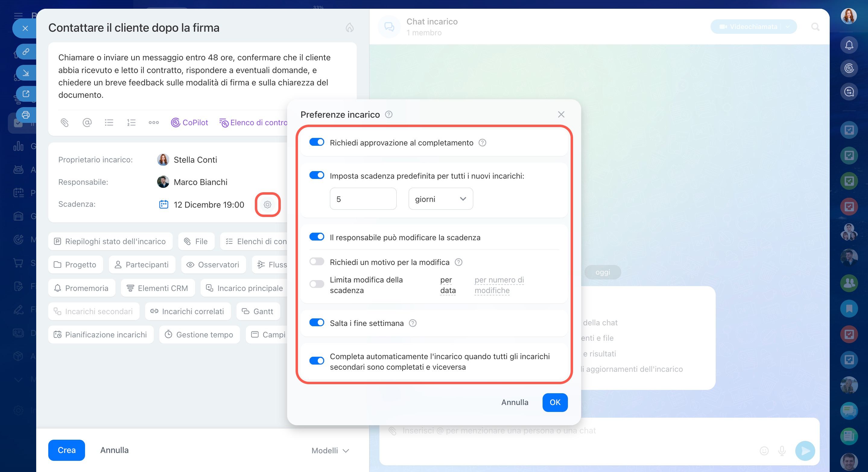Open Videochiamata dropdown arrow
The image size is (868, 472).
pos(787,27)
